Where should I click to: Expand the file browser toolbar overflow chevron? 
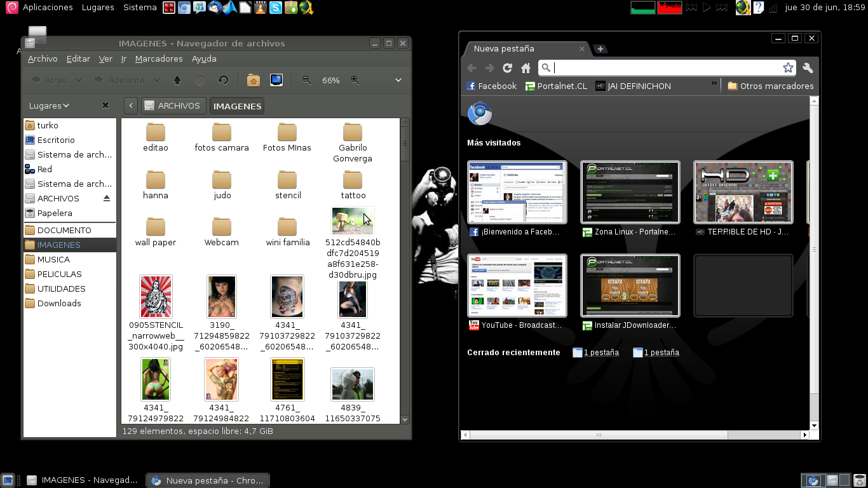point(398,80)
